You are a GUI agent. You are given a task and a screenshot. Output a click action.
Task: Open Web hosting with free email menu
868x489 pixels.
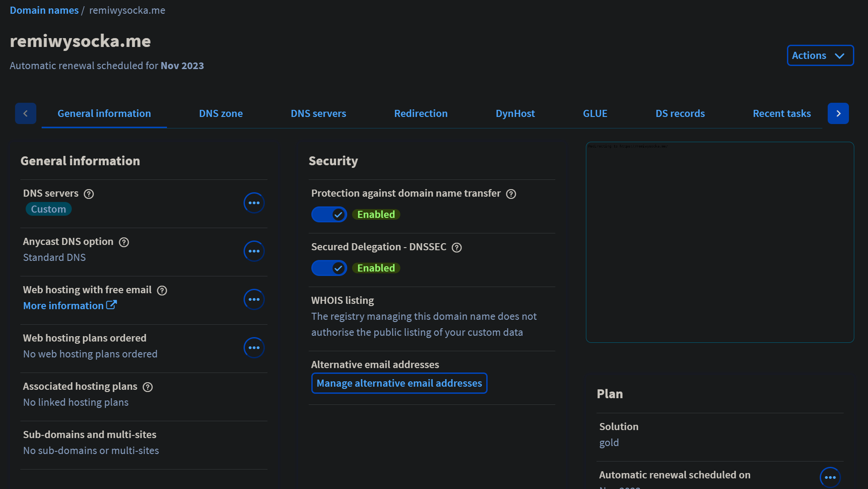254,299
